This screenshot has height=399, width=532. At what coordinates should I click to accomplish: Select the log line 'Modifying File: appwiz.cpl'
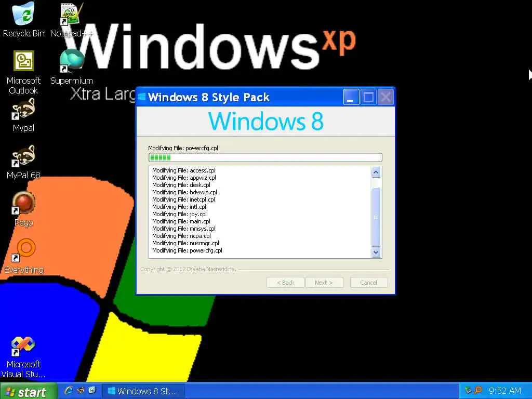pos(184,178)
